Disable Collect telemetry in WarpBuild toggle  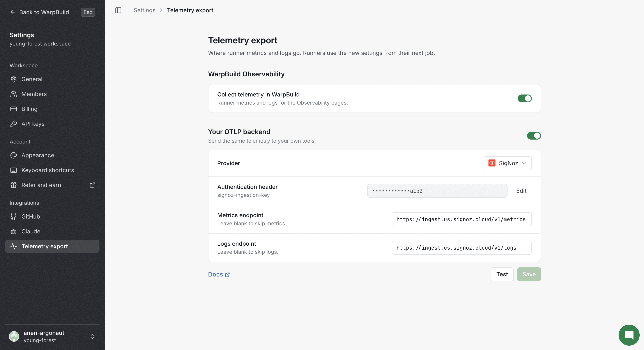coord(525,98)
